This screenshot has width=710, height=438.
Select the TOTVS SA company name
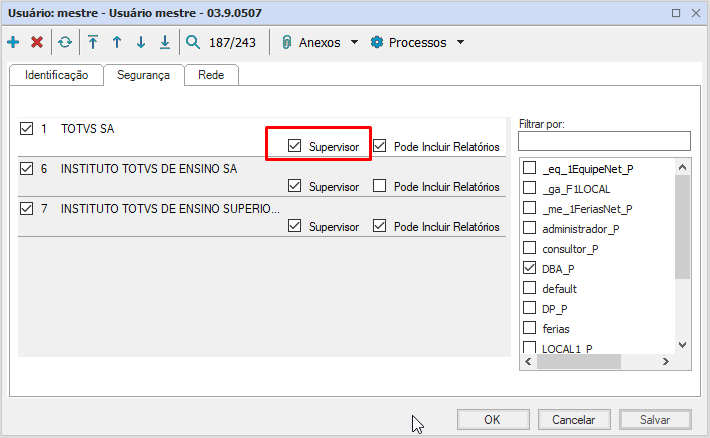(x=88, y=129)
